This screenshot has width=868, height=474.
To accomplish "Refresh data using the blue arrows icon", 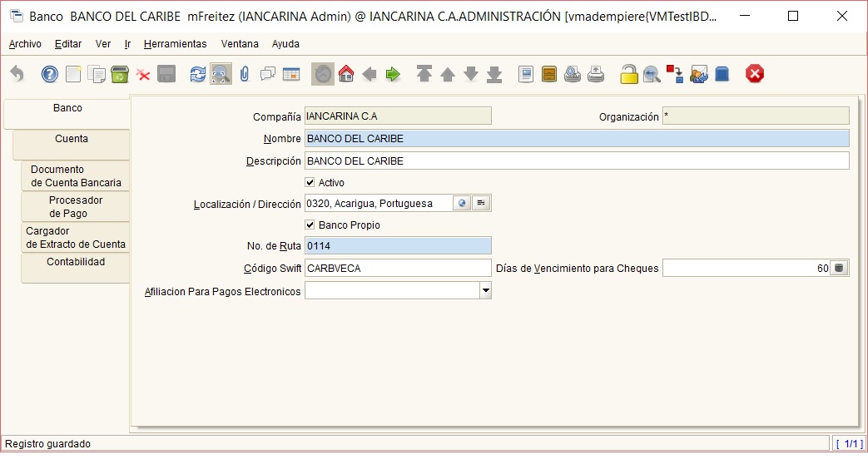I will (197, 73).
